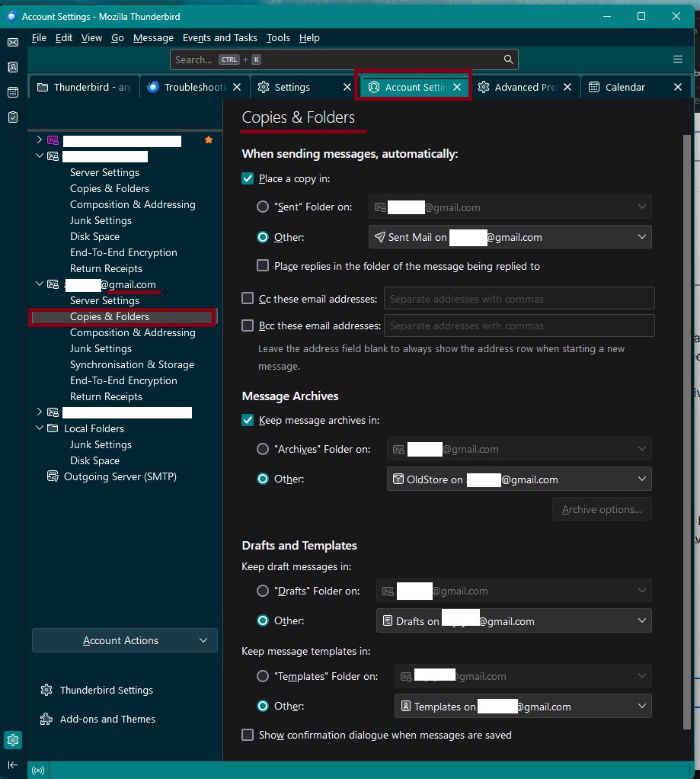The height and width of the screenshot is (779, 700).
Task: Expand the first account with star
Action: pos(39,140)
